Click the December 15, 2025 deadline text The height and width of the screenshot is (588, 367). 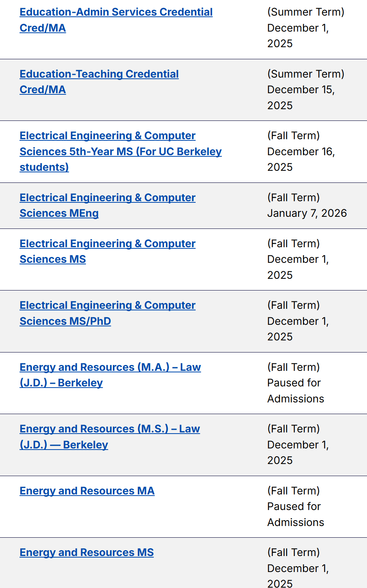pos(301,90)
